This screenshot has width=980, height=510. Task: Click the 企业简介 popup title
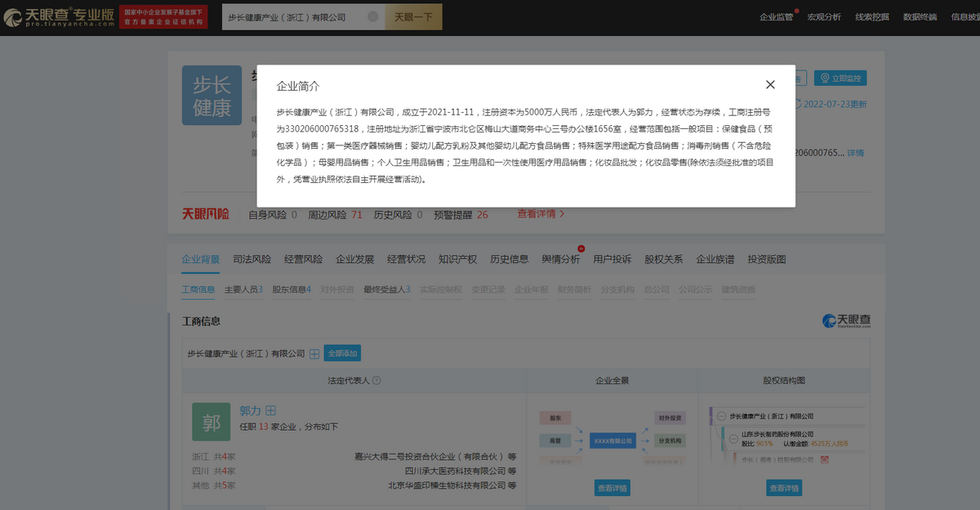(298, 86)
